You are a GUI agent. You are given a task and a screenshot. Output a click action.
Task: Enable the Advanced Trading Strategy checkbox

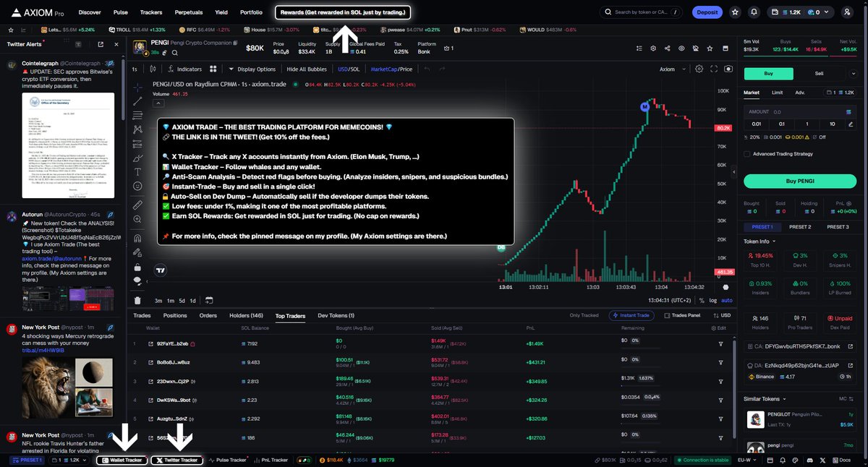click(x=747, y=153)
